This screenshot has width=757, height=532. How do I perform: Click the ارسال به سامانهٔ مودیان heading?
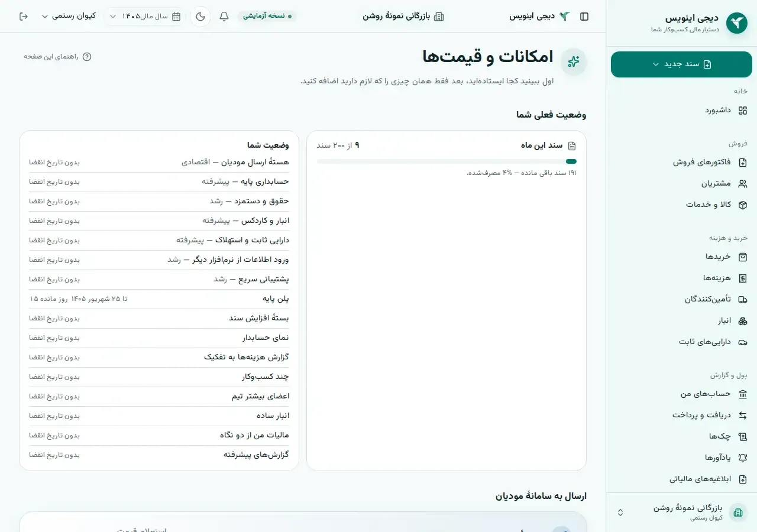[x=541, y=497]
